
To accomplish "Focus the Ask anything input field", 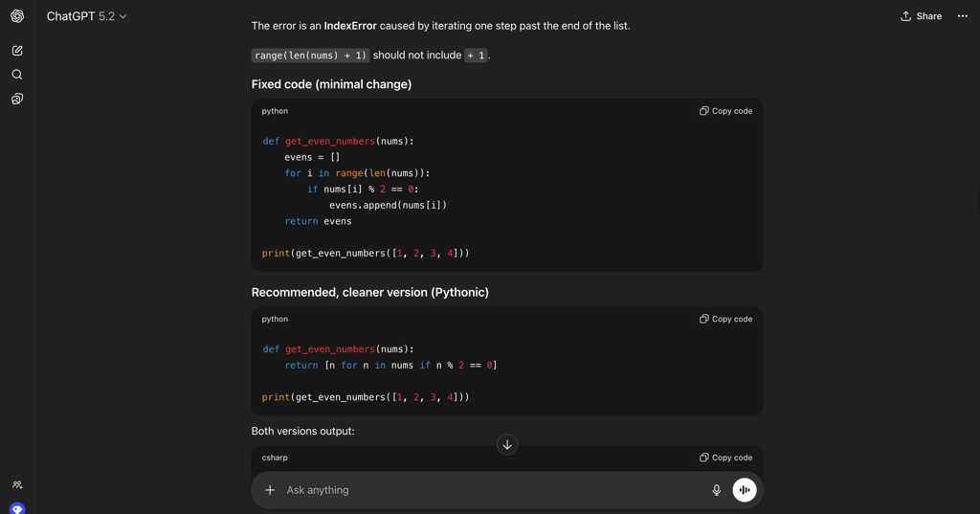I will click(x=494, y=490).
